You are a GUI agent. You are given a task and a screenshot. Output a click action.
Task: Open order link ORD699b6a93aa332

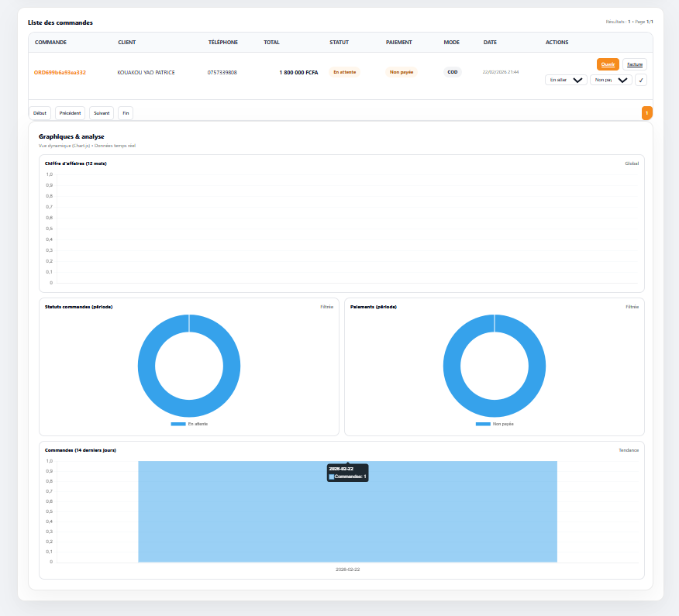coord(60,73)
